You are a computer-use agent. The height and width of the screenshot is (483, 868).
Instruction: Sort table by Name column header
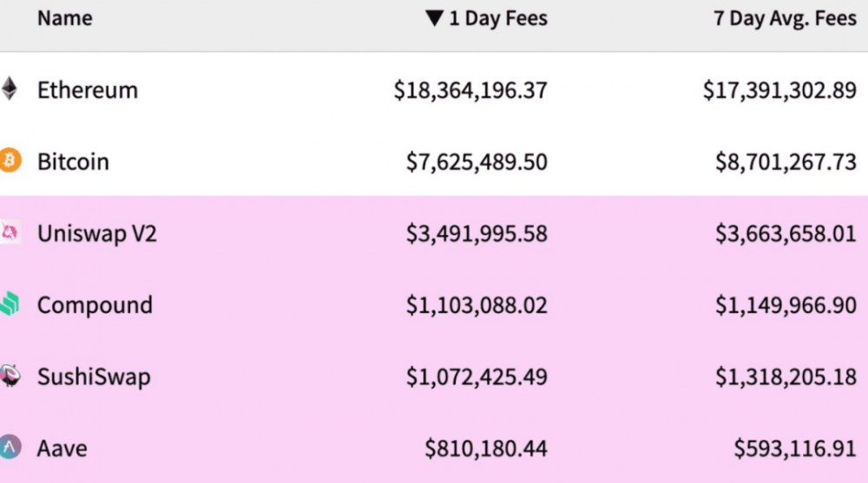pyautogui.click(x=66, y=18)
